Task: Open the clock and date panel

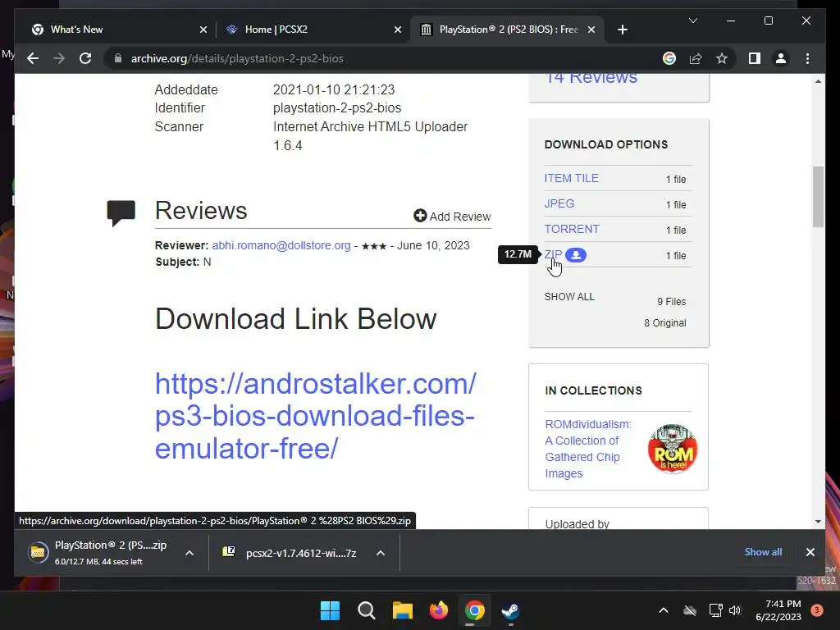Action: pyautogui.click(x=778, y=610)
